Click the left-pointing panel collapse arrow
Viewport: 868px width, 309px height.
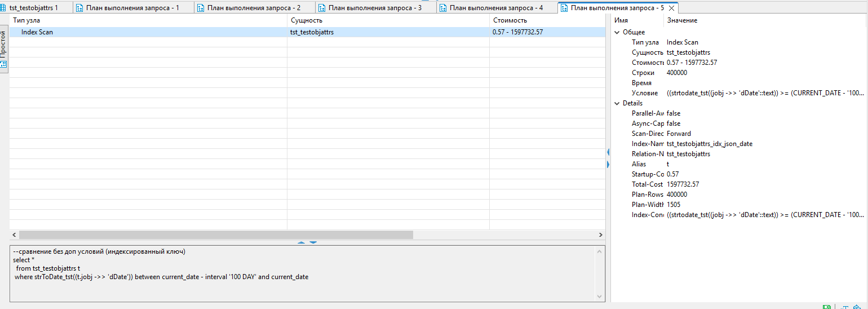click(608, 152)
